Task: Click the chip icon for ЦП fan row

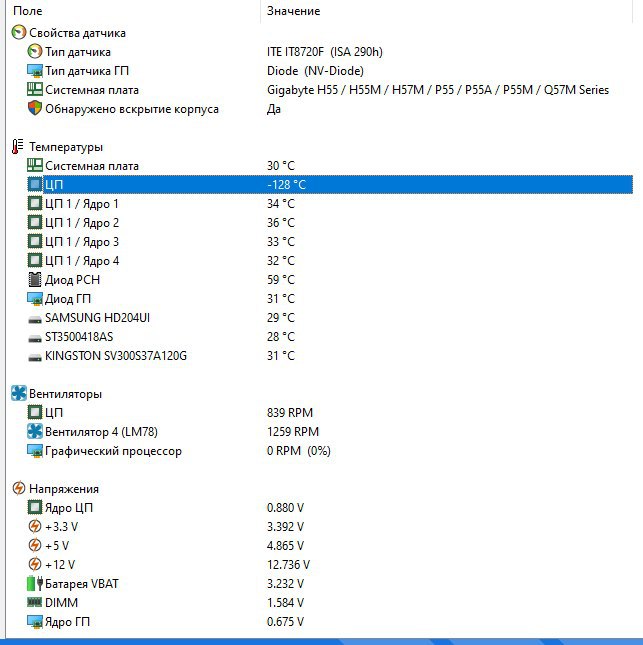Action: click(35, 412)
